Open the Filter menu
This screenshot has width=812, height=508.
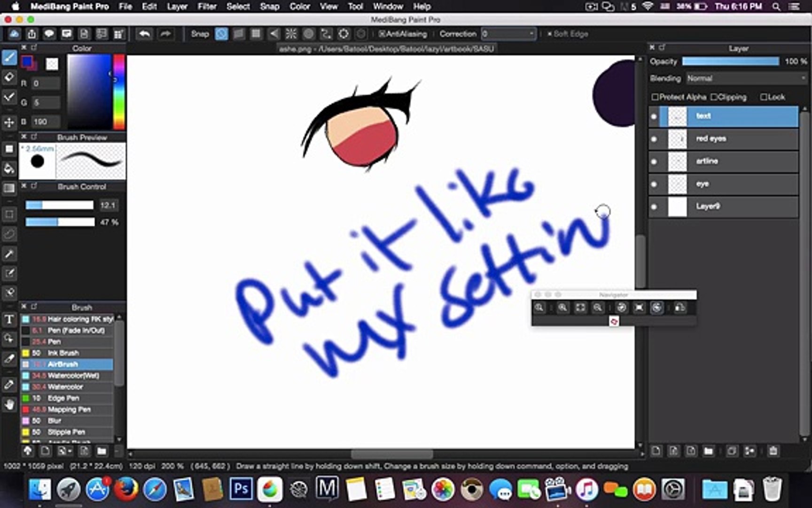[x=207, y=7]
